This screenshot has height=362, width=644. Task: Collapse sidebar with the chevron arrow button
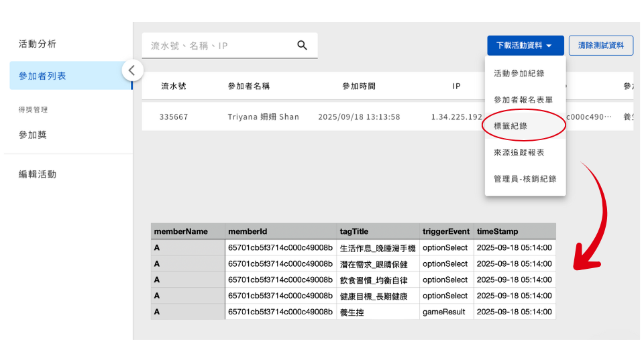pyautogui.click(x=132, y=70)
